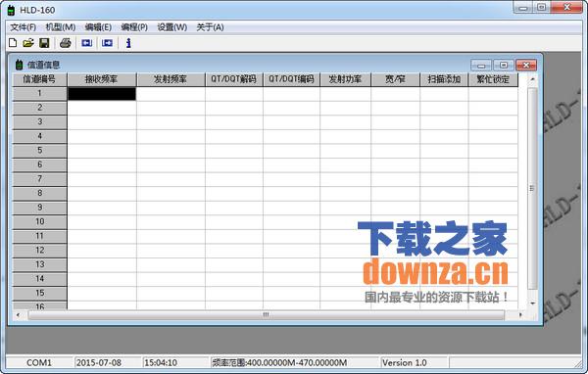Click the write-to-radio toolbar icon
588x374 pixels.
click(107, 43)
